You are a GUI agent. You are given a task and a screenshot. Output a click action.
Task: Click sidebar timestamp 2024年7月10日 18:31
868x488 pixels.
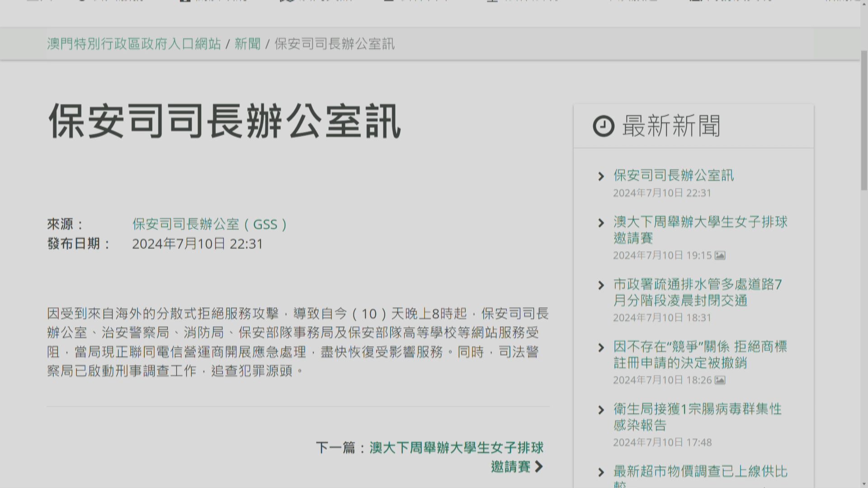click(662, 318)
